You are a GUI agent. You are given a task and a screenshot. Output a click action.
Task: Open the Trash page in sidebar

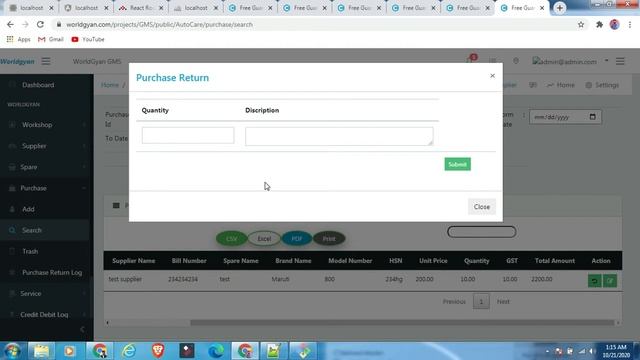coord(30,251)
